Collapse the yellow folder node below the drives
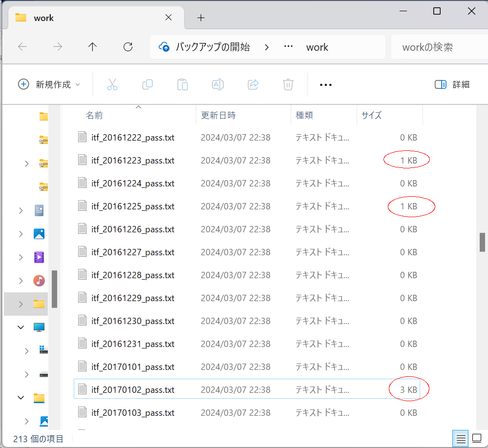488x448 pixels. (x=21, y=398)
